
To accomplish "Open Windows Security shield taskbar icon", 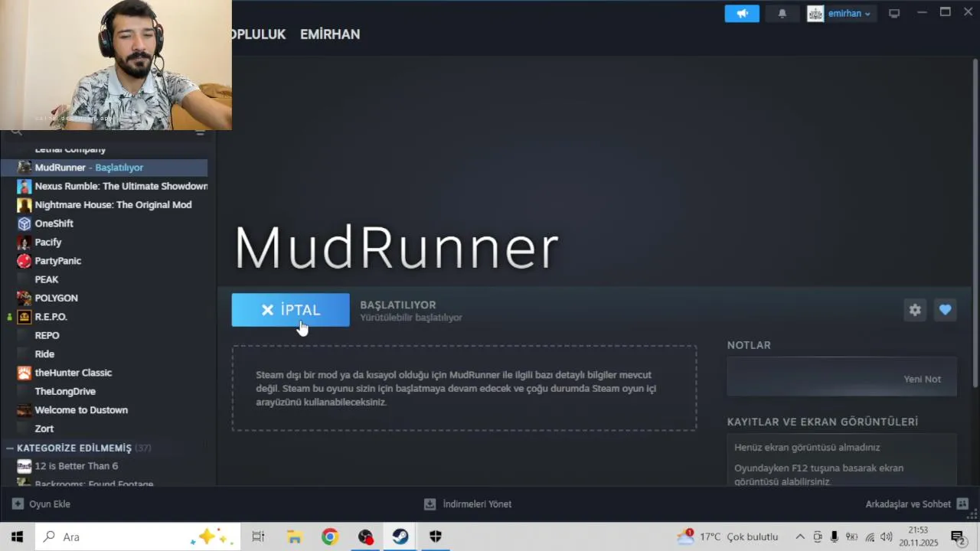I will (x=436, y=536).
